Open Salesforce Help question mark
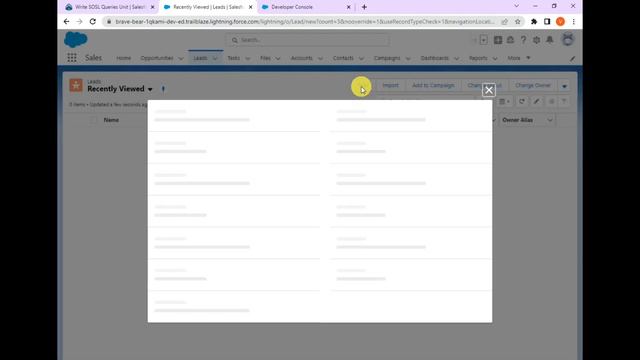This screenshot has height=360, width=640. coord(523,40)
